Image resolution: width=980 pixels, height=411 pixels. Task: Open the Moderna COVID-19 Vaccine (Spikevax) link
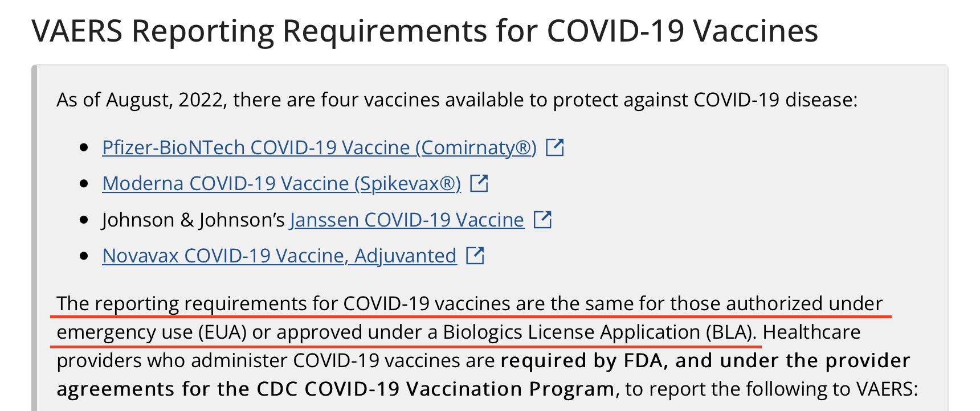click(281, 183)
